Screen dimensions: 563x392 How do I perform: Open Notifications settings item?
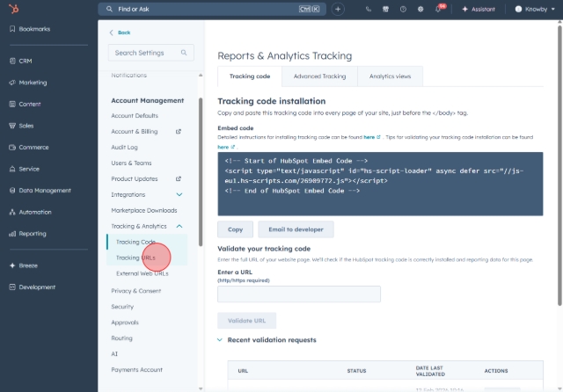point(129,76)
